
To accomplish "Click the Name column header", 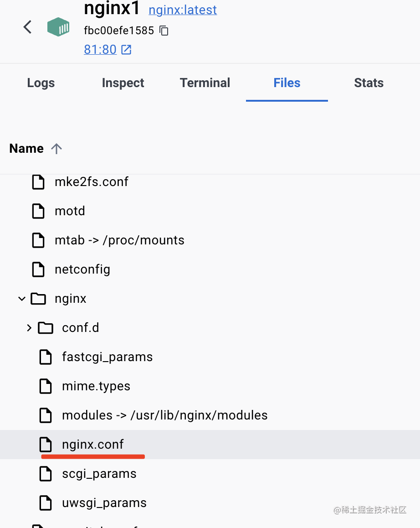I will pyautogui.click(x=26, y=149).
